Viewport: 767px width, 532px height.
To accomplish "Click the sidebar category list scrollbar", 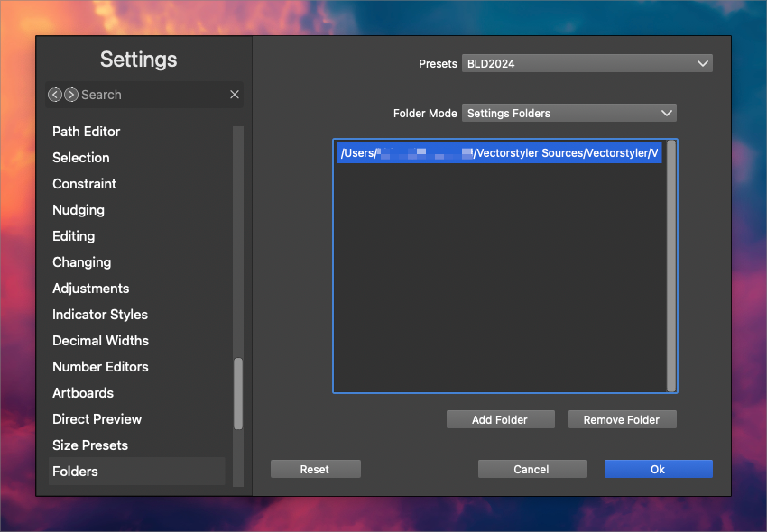I will [x=238, y=394].
